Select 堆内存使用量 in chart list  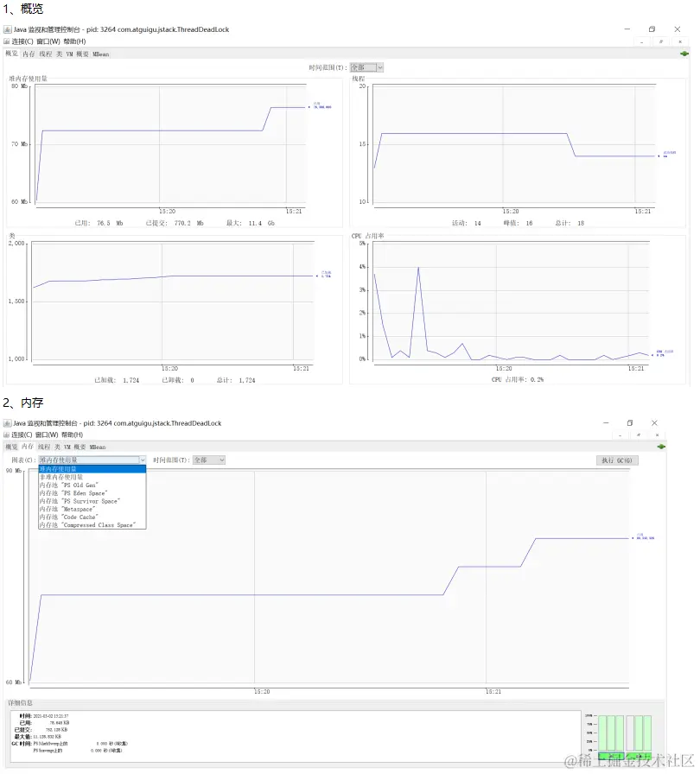(92, 469)
